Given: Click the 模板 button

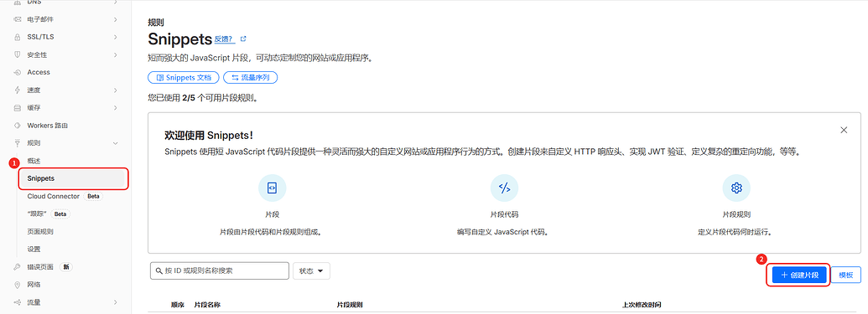Looking at the screenshot, I should pos(846,275).
